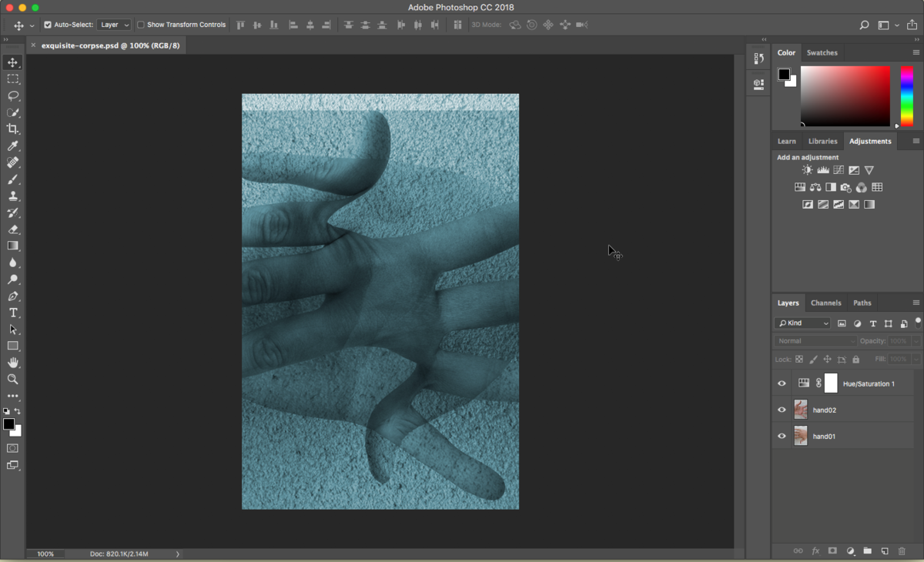924x562 pixels.
Task: Switch to the Channels tab
Action: pos(825,303)
